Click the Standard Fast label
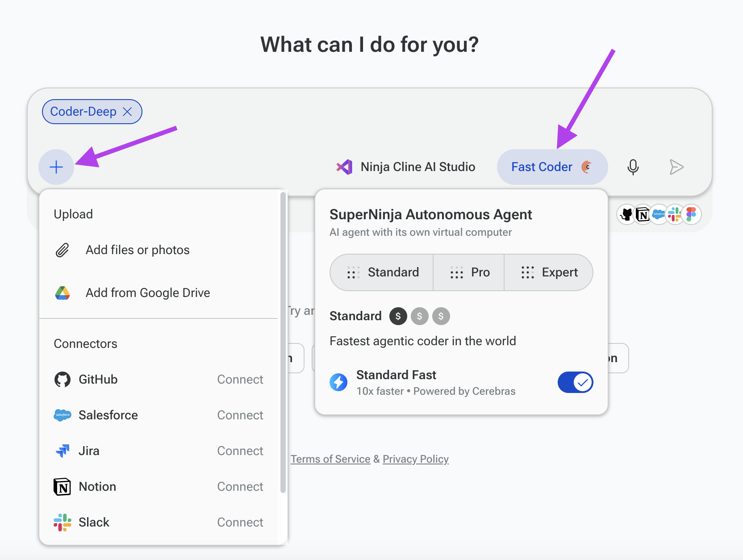 point(396,375)
